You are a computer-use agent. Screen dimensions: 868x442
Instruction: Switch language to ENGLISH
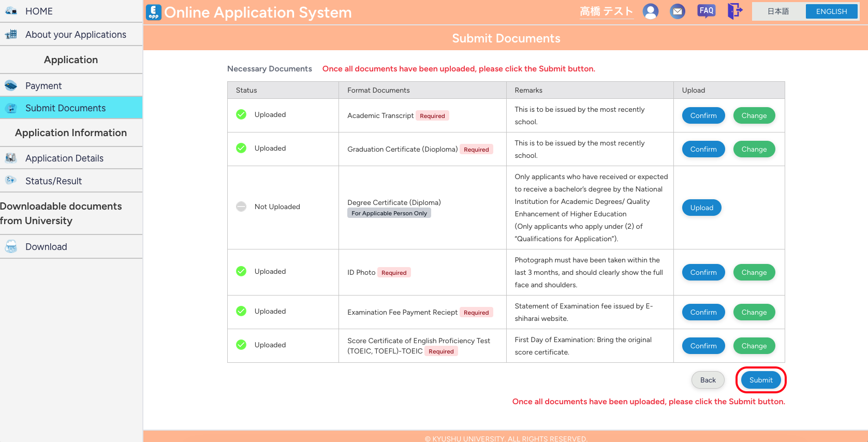pyautogui.click(x=831, y=11)
